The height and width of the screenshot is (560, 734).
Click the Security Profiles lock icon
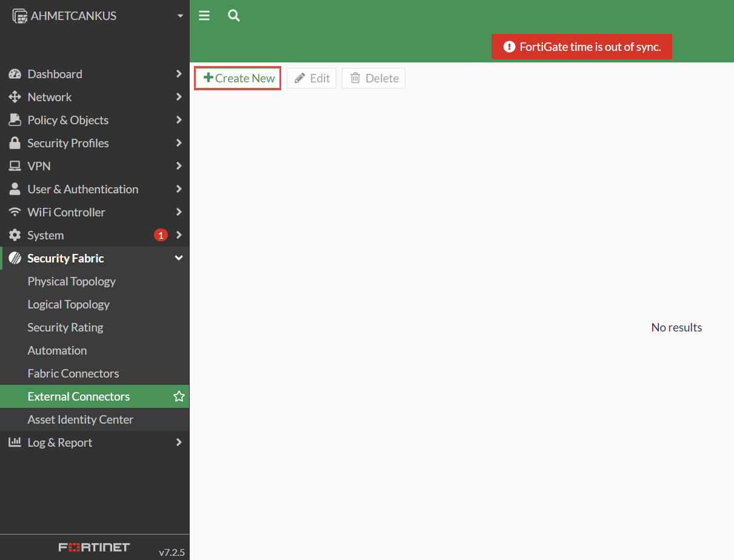coord(15,143)
